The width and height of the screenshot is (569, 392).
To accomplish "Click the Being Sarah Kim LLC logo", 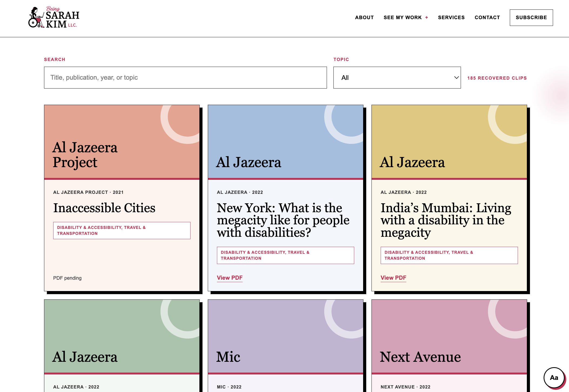I will pyautogui.click(x=54, y=17).
